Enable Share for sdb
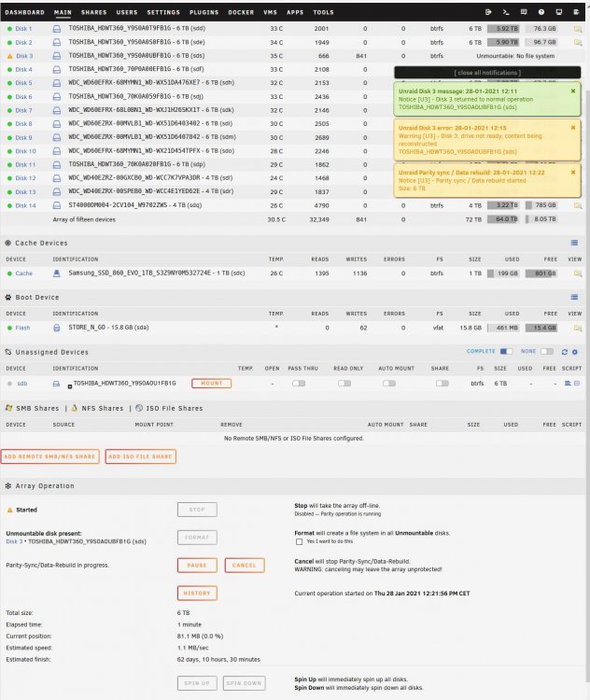The height and width of the screenshot is (700, 590). [442, 384]
